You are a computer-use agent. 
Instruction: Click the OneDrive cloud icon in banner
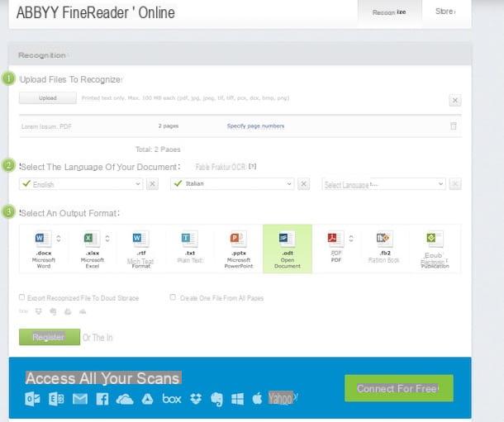125,399
